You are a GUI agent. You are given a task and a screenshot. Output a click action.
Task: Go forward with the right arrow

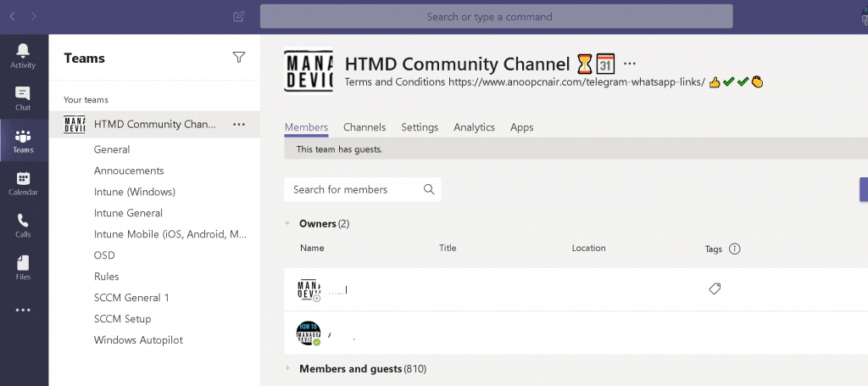tap(34, 17)
